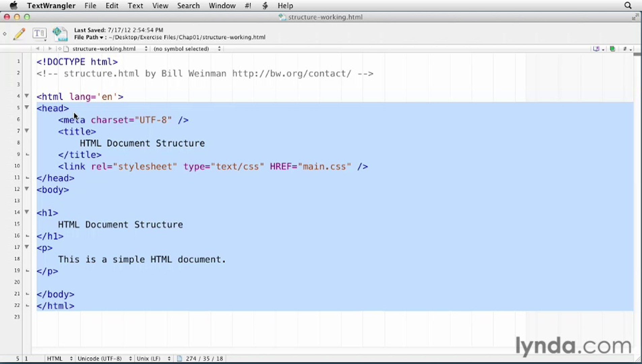This screenshot has height=364, width=642.
Task: Collapse the p tag fold on line 17
Action: [x=27, y=247]
